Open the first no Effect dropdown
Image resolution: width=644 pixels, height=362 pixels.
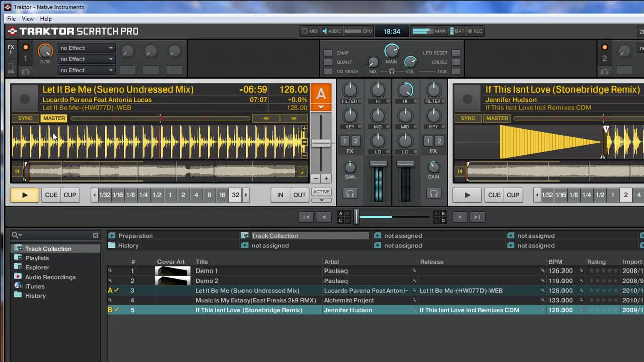tap(87, 48)
